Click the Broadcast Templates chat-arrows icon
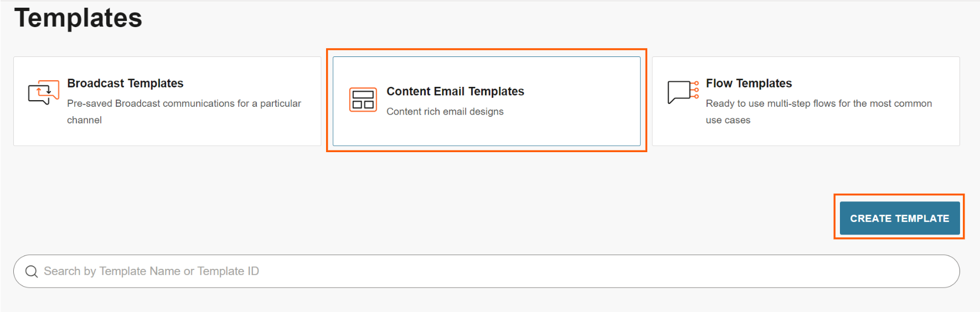This screenshot has height=312, width=980. [43, 92]
